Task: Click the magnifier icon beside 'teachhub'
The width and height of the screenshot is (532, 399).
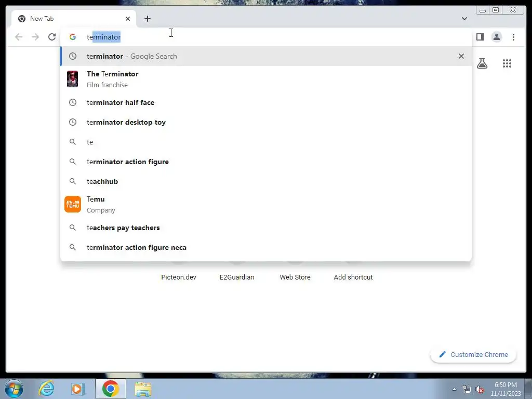Action: coord(73,181)
